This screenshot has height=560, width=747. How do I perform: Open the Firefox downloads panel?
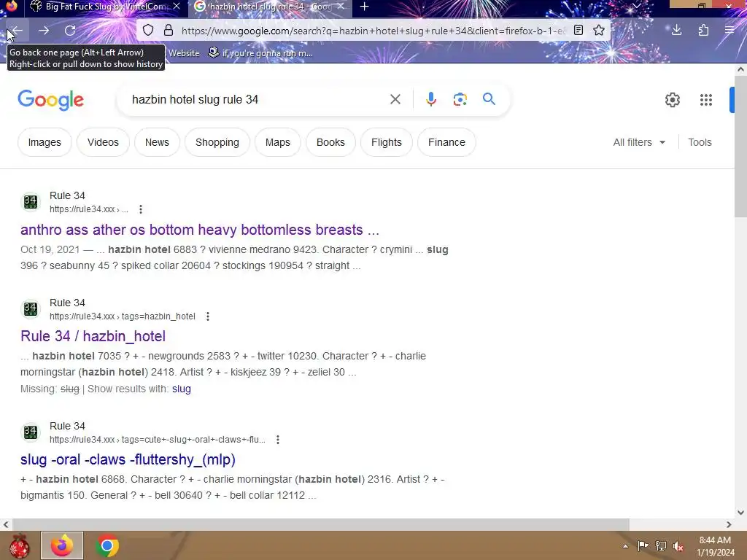coord(676,31)
